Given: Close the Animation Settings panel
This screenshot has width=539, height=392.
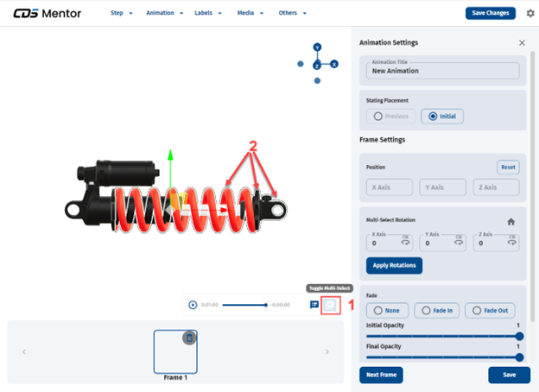Looking at the screenshot, I should point(521,42).
